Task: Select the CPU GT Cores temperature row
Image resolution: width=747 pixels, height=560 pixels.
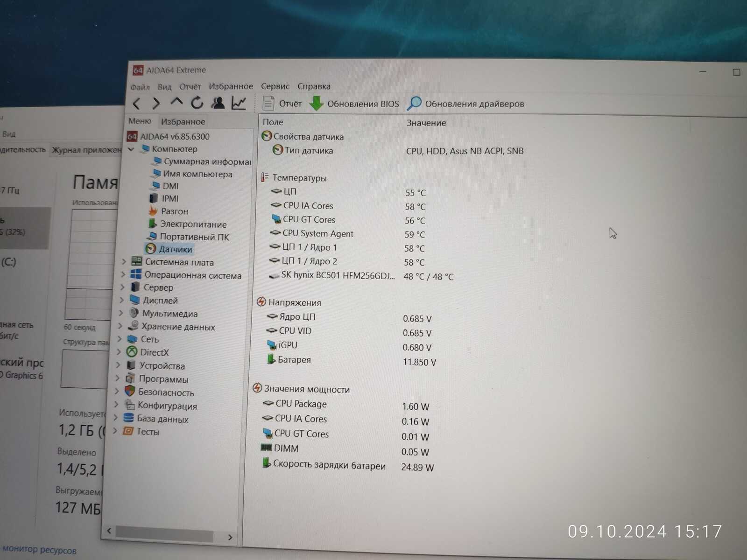Action: [x=348, y=220]
